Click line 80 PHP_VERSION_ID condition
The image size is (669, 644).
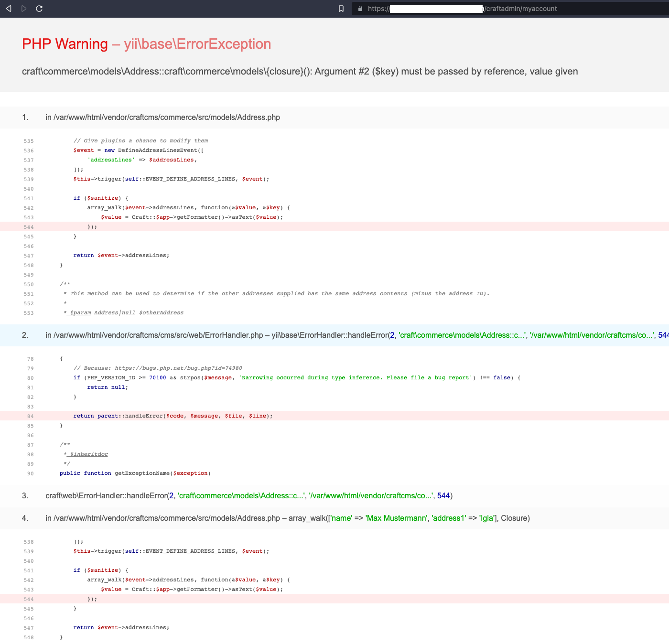[297, 378]
